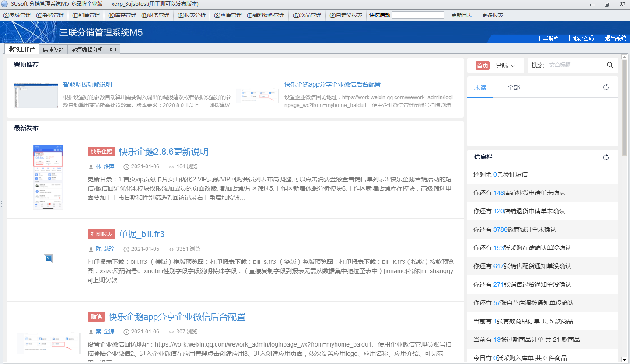
Task: Open the 财务管理 menu
Action: click(155, 15)
